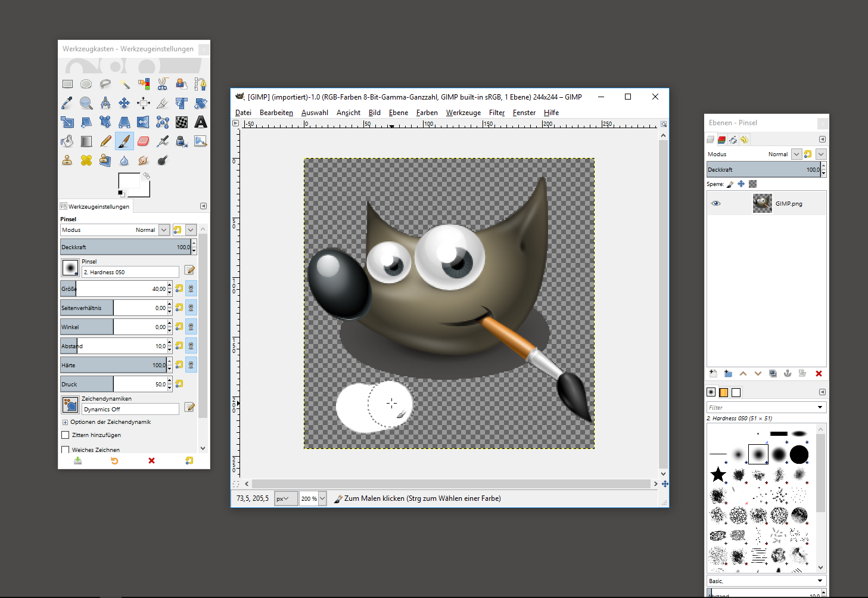This screenshot has height=598, width=868.
Task: Open the px unit dropdown in status bar
Action: [x=286, y=498]
